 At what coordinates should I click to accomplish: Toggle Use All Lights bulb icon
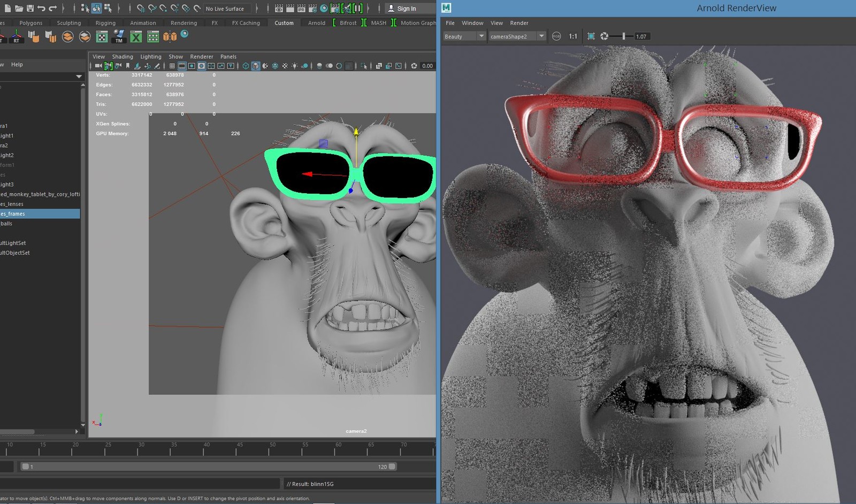pyautogui.click(x=295, y=66)
